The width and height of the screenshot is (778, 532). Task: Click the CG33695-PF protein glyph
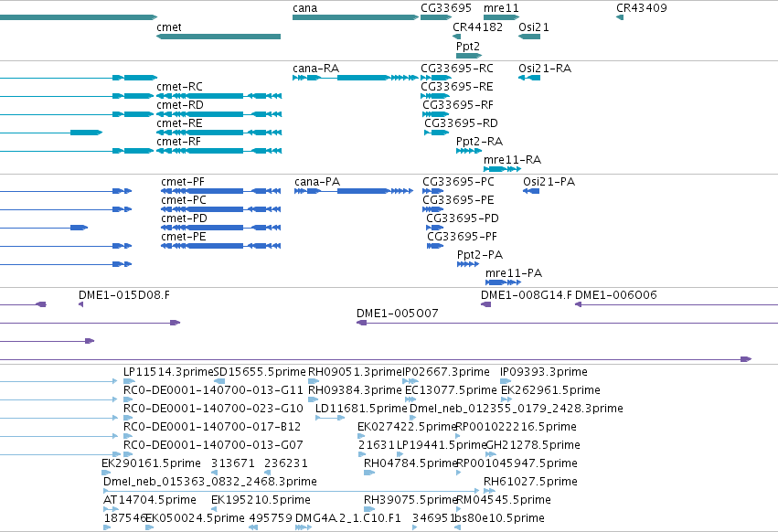(x=435, y=246)
